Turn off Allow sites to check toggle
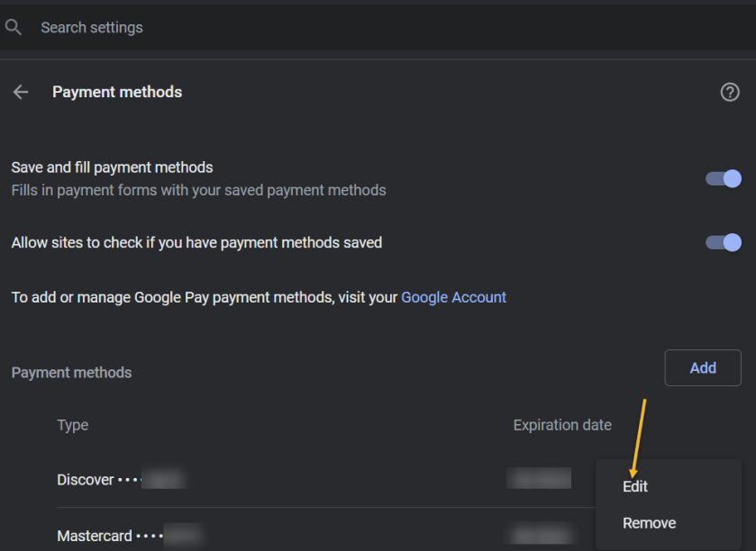The width and height of the screenshot is (756, 551). coord(724,242)
